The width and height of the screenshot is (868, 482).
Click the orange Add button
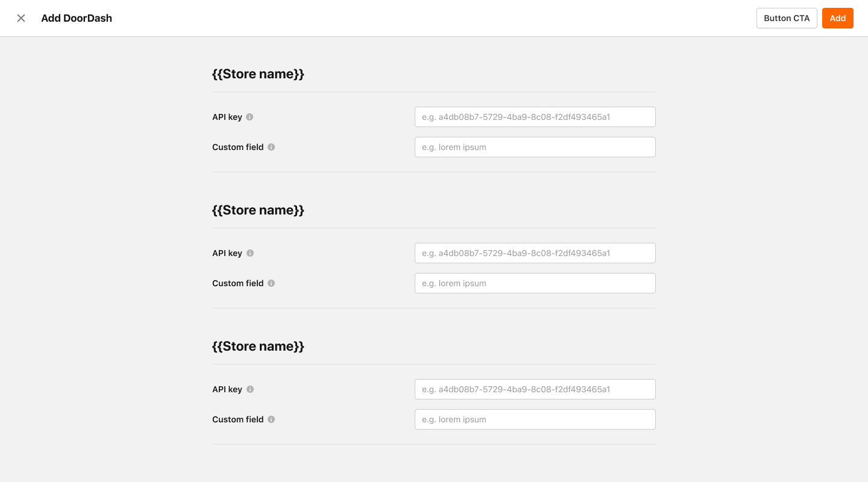(838, 18)
